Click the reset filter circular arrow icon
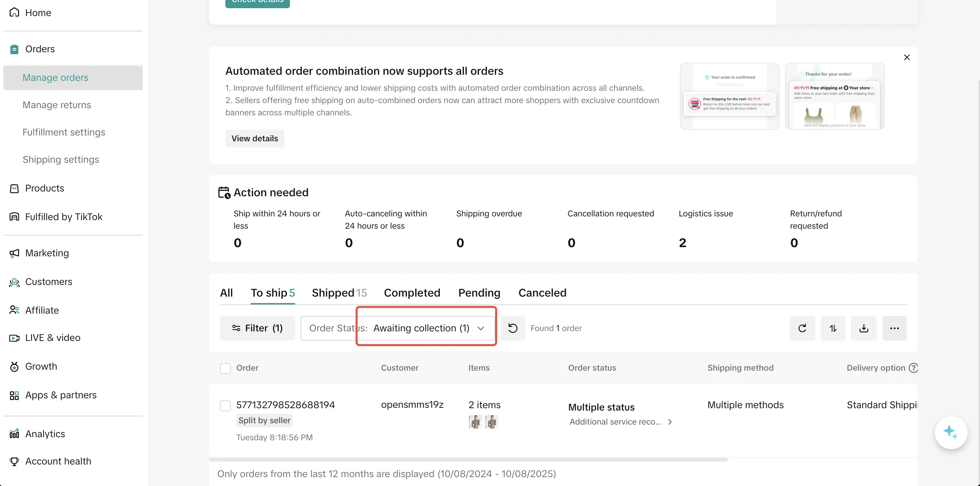Image resolution: width=980 pixels, height=486 pixels. click(513, 328)
